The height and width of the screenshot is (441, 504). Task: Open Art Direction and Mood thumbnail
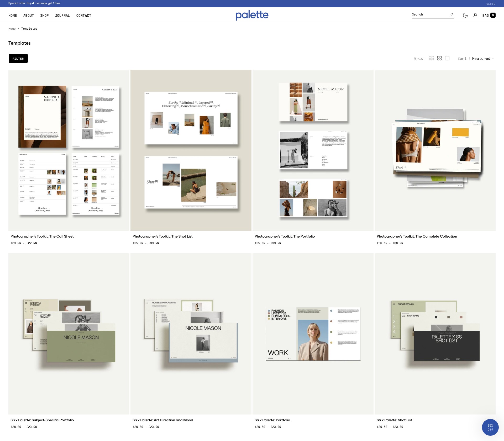[191, 334]
